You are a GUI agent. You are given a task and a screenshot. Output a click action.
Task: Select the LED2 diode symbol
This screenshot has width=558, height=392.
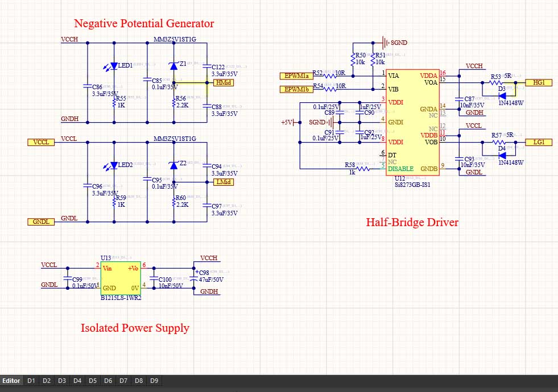(114, 165)
